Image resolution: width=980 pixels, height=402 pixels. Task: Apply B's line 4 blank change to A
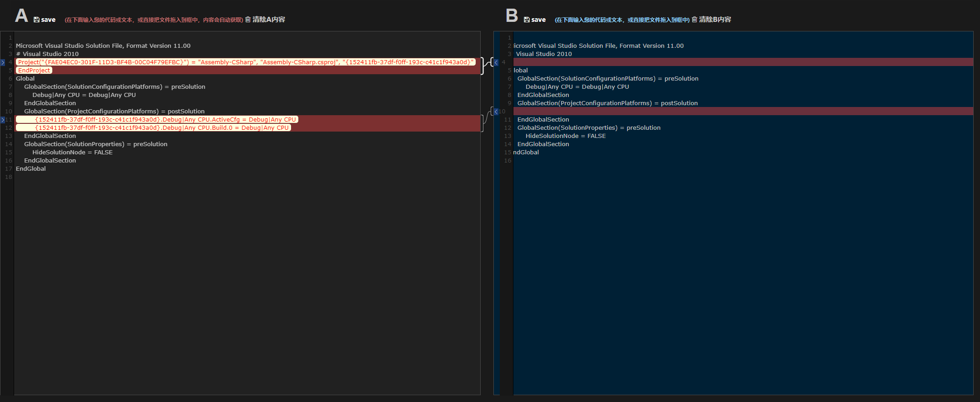[x=496, y=62]
